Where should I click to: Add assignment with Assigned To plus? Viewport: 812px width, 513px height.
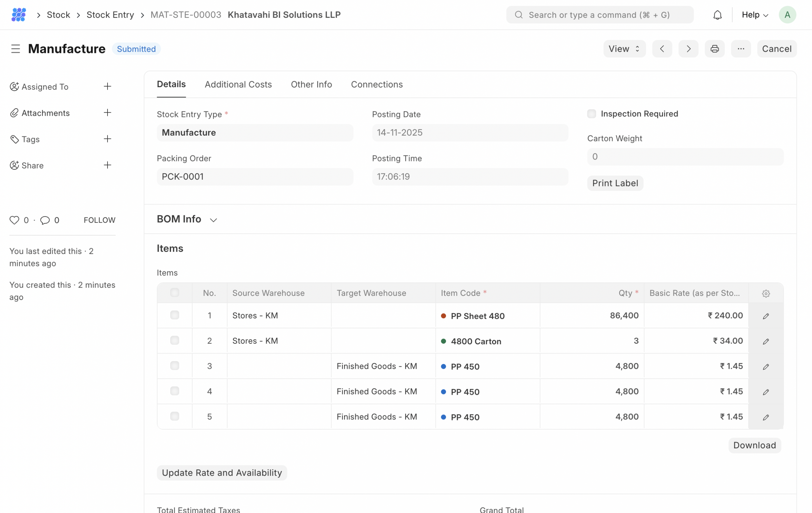click(x=107, y=87)
